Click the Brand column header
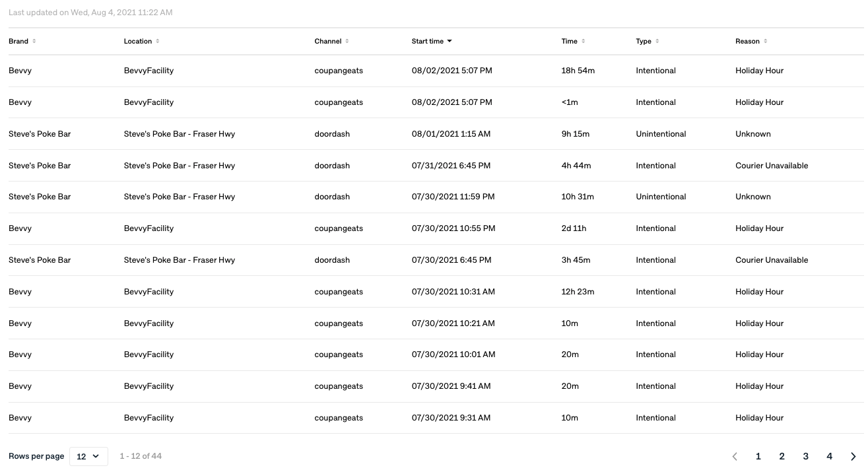 [x=18, y=41]
